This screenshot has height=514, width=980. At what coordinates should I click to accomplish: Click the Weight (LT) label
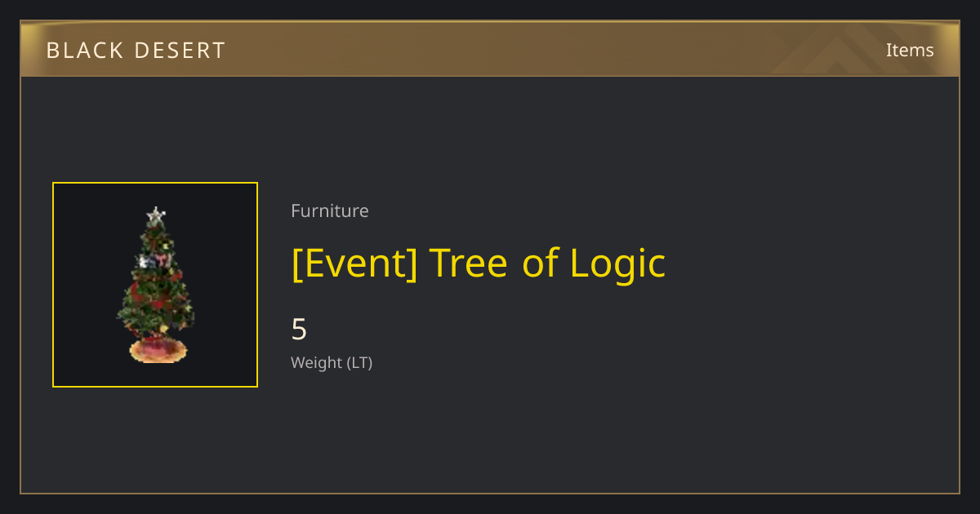coord(332,362)
